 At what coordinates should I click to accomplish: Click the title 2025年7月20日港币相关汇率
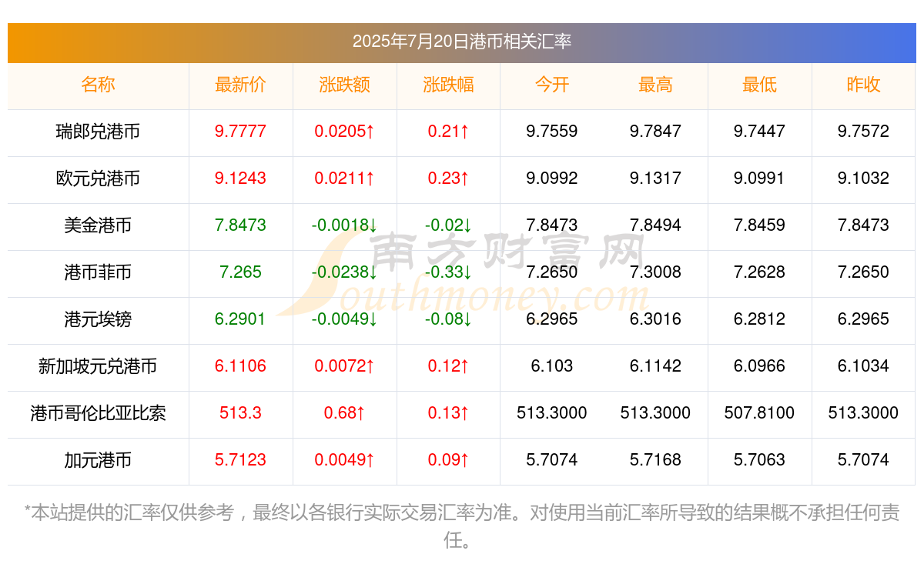(x=462, y=41)
